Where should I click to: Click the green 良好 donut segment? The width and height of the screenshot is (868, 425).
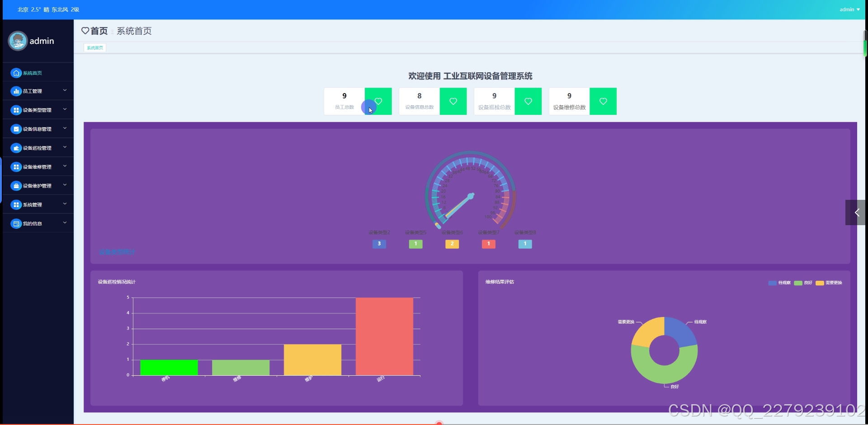click(664, 375)
